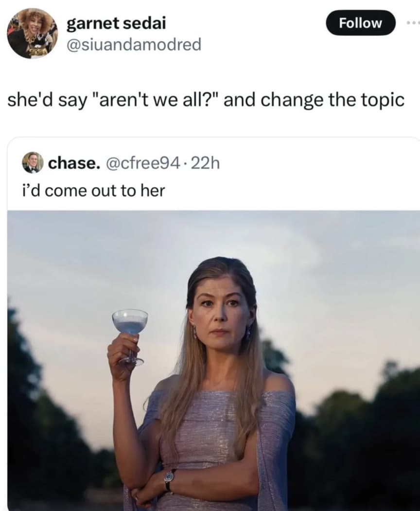Open chase's small profile avatar
The height and width of the screenshot is (511, 420).
click(x=33, y=162)
